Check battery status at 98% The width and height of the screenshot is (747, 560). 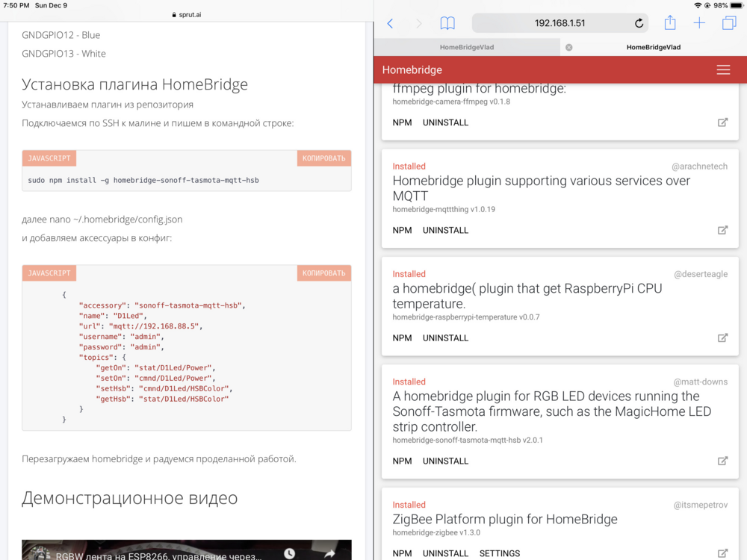[x=728, y=5]
